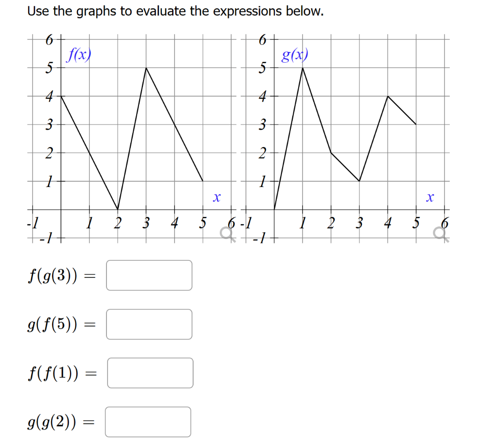Click the x axis label on the g(x) graph

coord(430,197)
